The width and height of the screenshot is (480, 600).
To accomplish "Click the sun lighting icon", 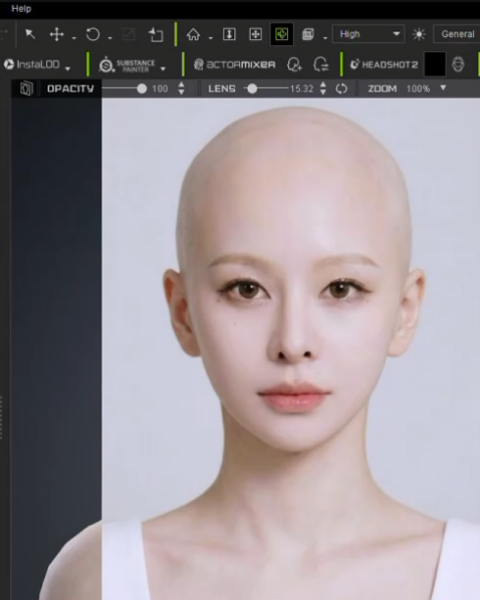I will click(419, 34).
